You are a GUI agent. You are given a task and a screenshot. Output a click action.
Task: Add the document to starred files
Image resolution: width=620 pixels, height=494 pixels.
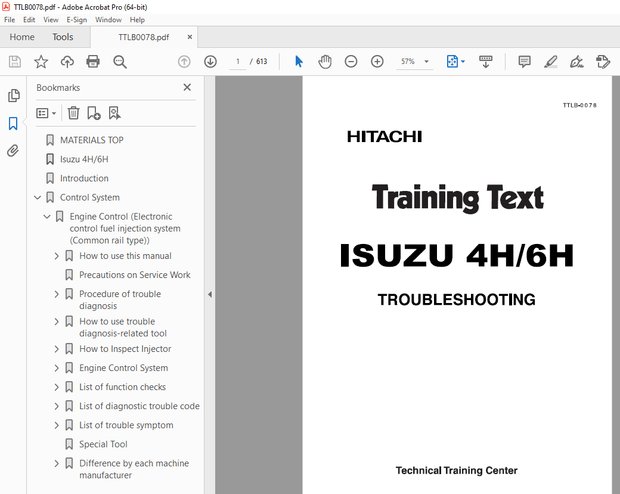click(41, 62)
